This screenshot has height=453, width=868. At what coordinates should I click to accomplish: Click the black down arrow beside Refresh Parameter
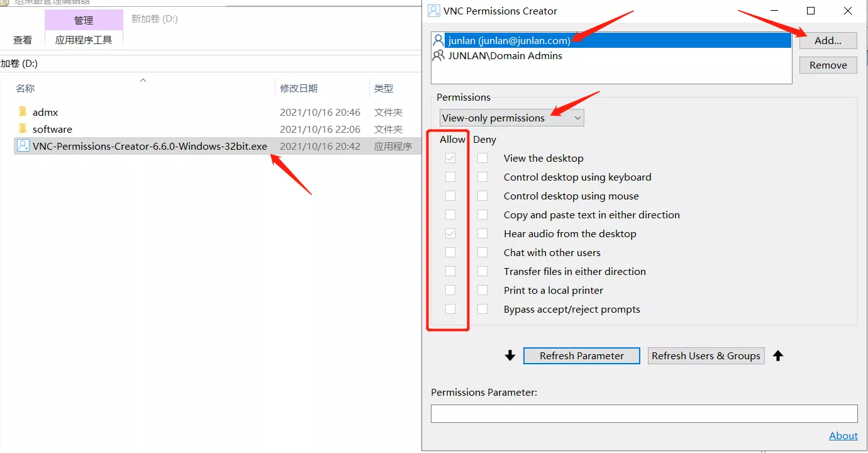pyautogui.click(x=510, y=356)
